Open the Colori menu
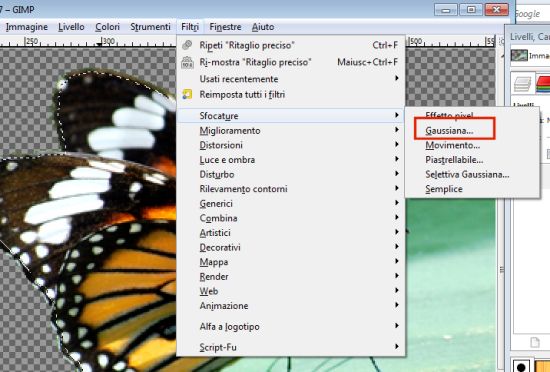 point(107,27)
